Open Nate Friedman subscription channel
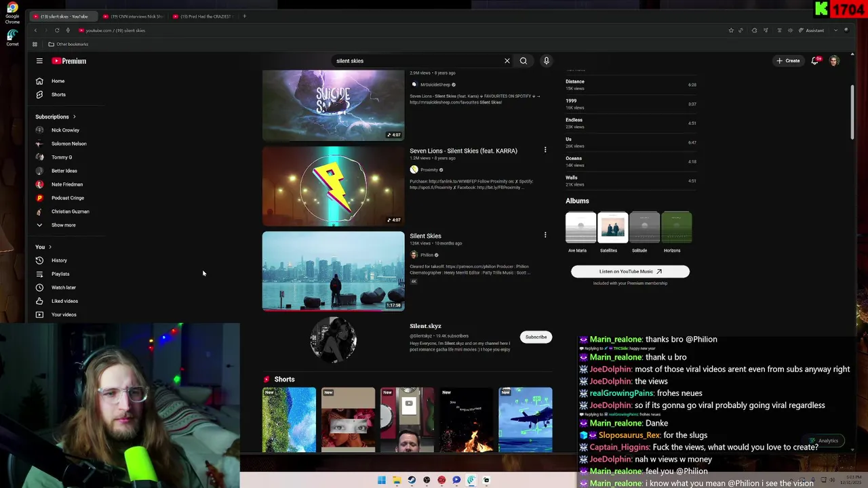The height and width of the screenshot is (488, 868). click(x=68, y=184)
